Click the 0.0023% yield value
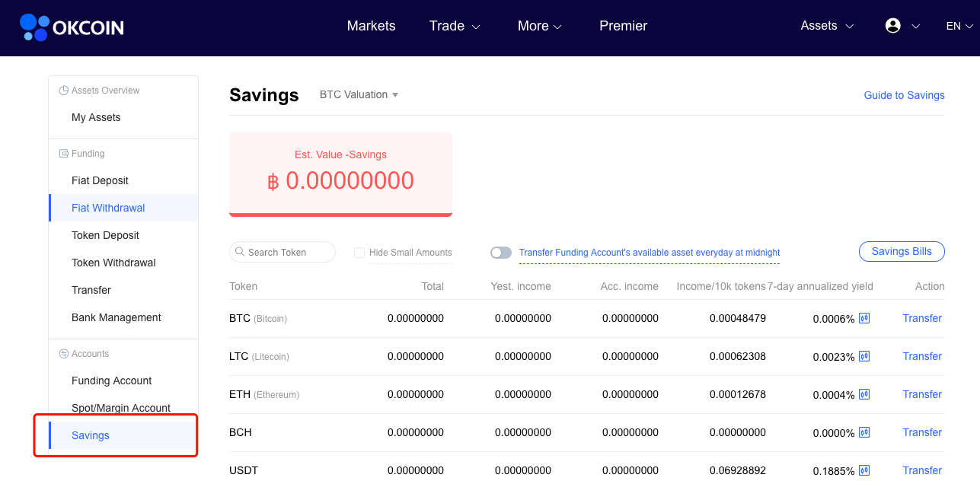980x484 pixels. [x=834, y=357]
